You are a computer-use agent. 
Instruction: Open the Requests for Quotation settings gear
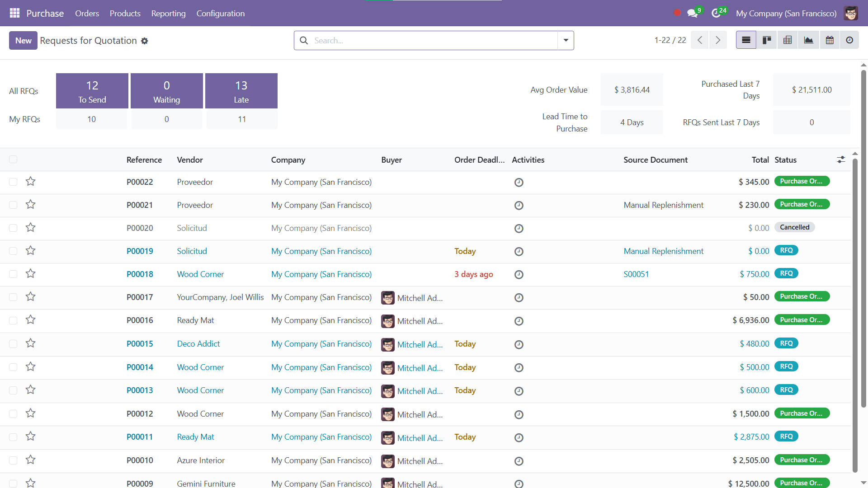[x=145, y=41]
